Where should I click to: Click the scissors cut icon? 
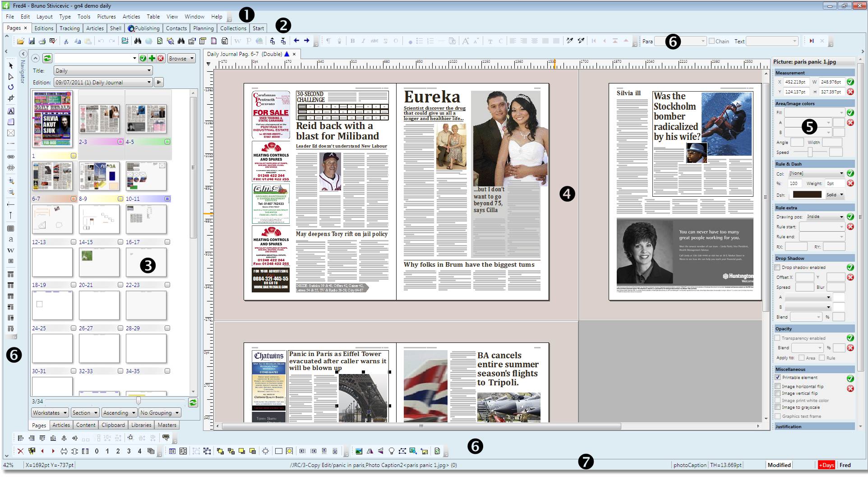pos(66,41)
